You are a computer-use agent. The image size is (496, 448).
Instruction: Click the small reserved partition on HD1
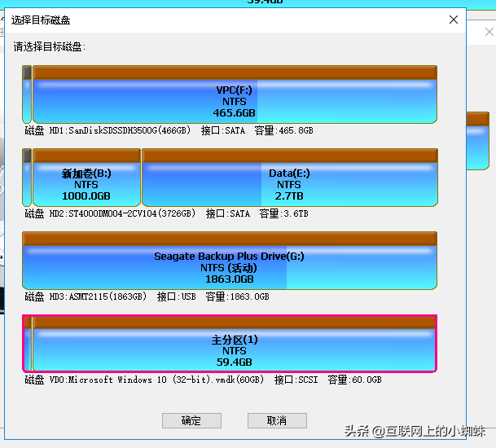point(27,94)
